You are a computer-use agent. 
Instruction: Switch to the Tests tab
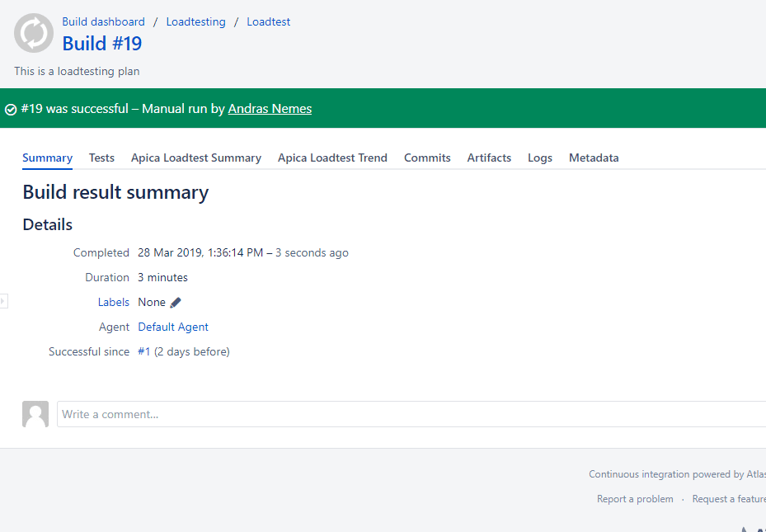click(x=101, y=158)
